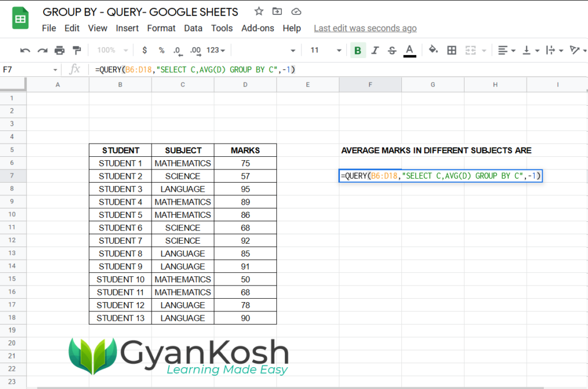588x389 pixels.
Task: Toggle bold formatting on the selection
Action: point(358,50)
